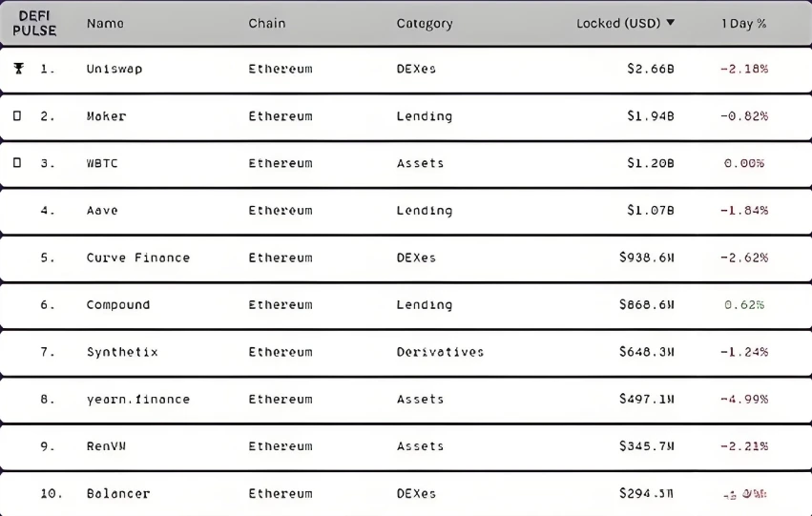
Task: Open Curve Finance project entry
Action: [x=138, y=258]
